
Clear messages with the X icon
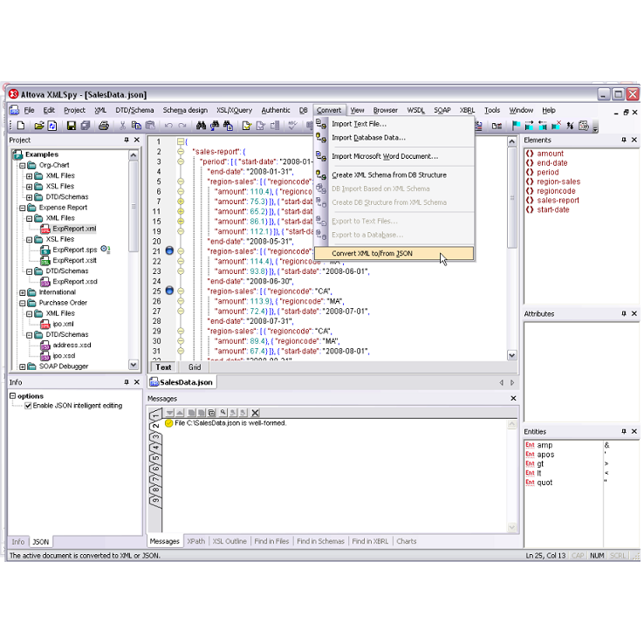point(255,413)
